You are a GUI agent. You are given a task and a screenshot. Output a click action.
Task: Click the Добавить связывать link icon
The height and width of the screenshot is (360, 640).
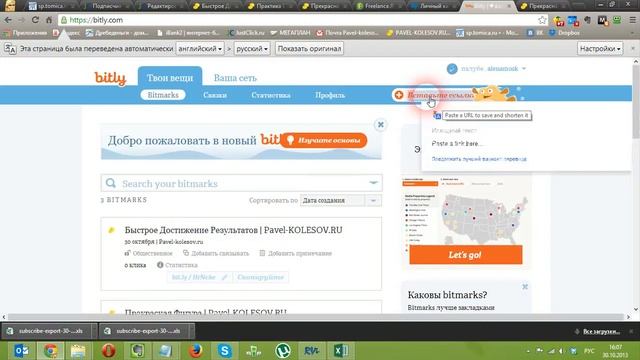[x=186, y=253]
